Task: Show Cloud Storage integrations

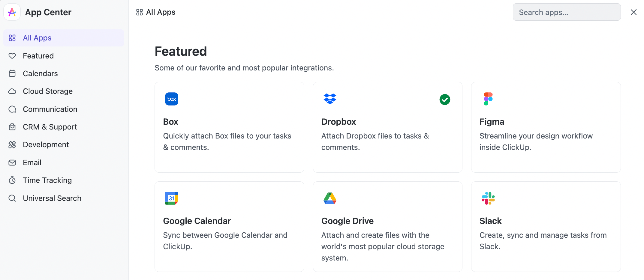Action: point(48,91)
